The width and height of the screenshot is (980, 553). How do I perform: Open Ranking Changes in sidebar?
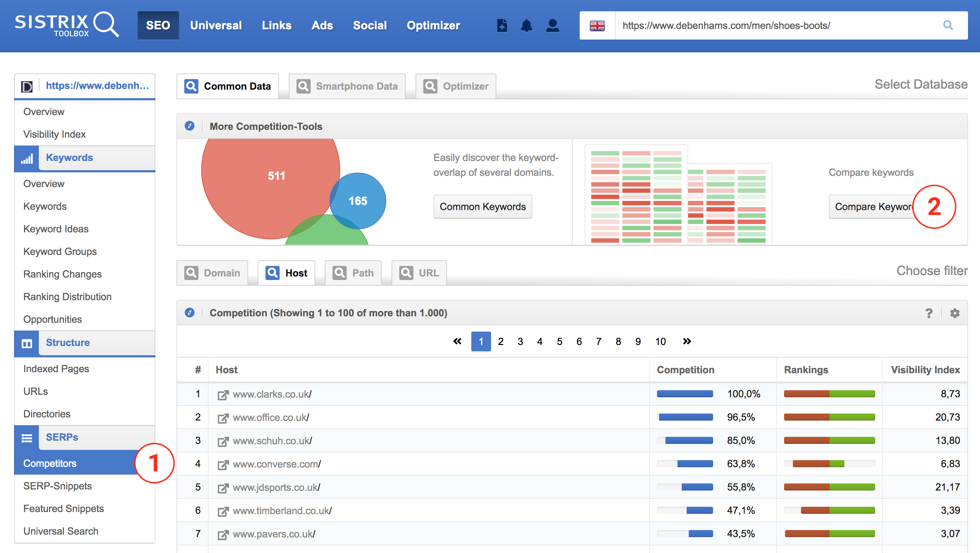click(x=62, y=274)
